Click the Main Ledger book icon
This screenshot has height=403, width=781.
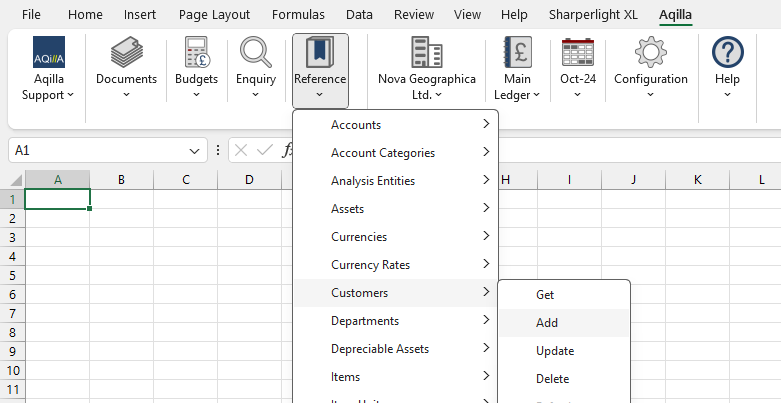pyautogui.click(x=517, y=52)
